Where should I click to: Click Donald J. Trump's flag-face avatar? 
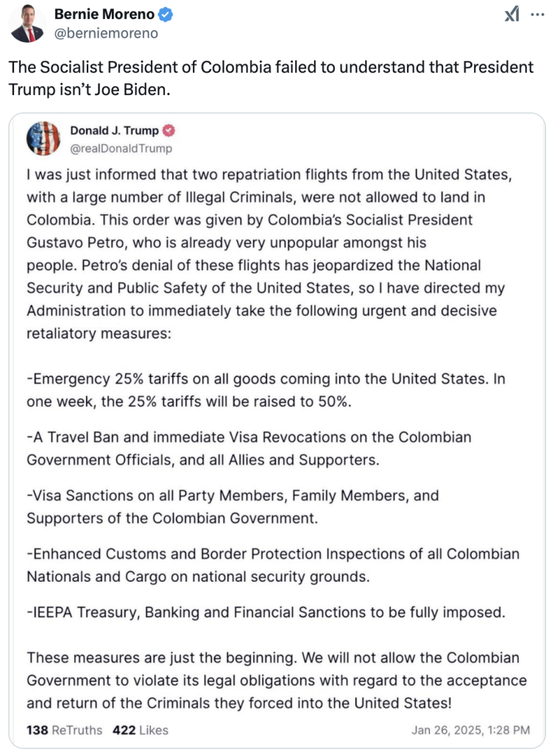click(x=43, y=138)
